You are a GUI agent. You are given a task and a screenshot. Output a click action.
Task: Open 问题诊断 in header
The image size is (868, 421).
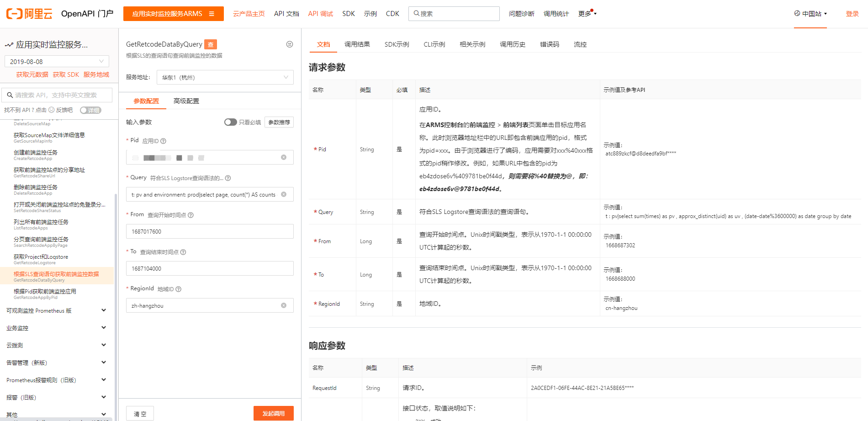tap(522, 14)
